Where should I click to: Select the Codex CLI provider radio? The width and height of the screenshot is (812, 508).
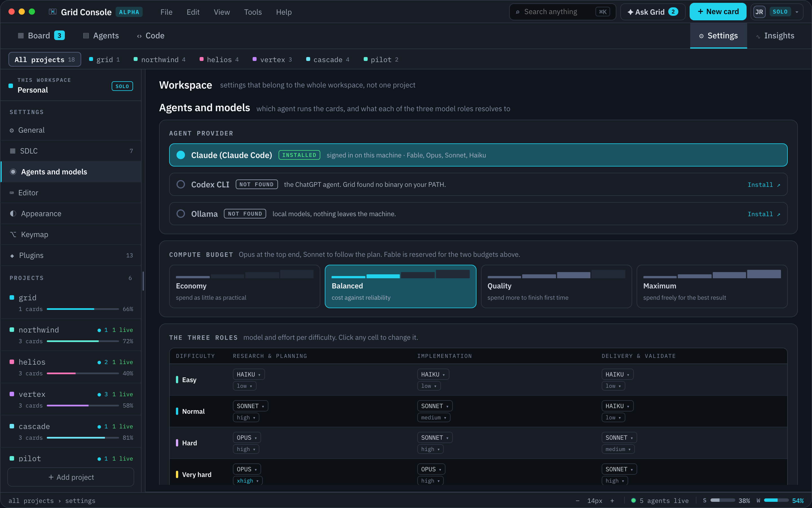click(181, 185)
